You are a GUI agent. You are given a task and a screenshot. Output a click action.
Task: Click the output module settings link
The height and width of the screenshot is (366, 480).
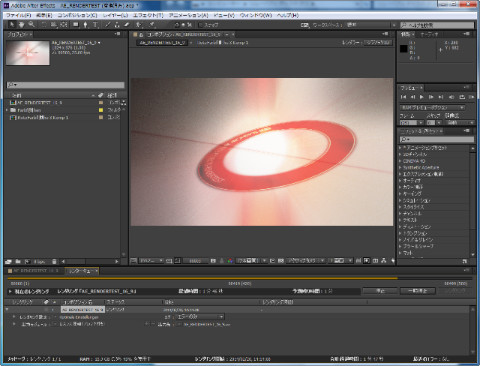(x=82, y=324)
